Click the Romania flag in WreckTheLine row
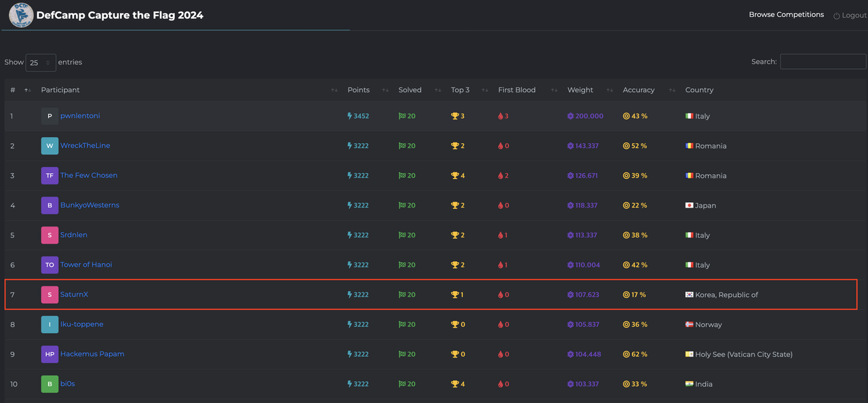This screenshot has height=403, width=868. 690,146
